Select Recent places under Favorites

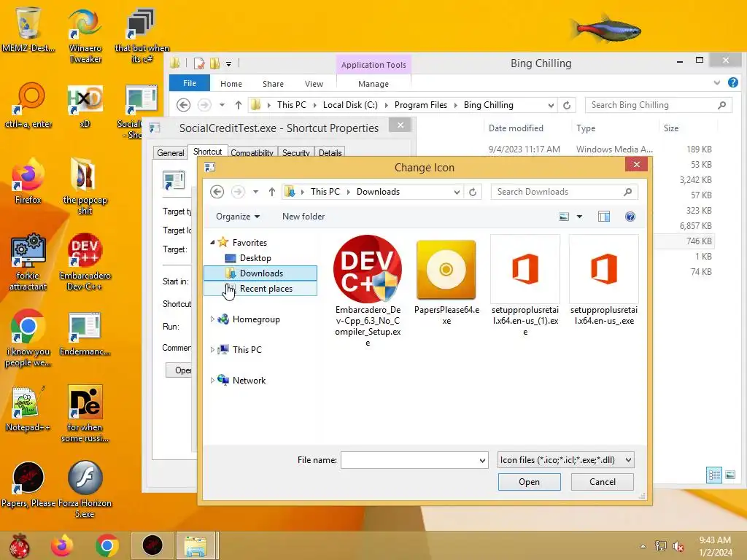(260, 289)
